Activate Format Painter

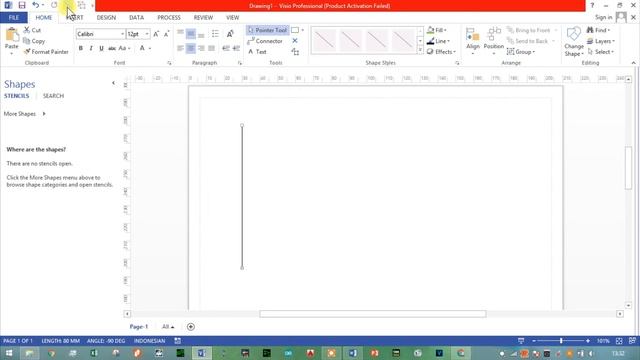coord(46,52)
